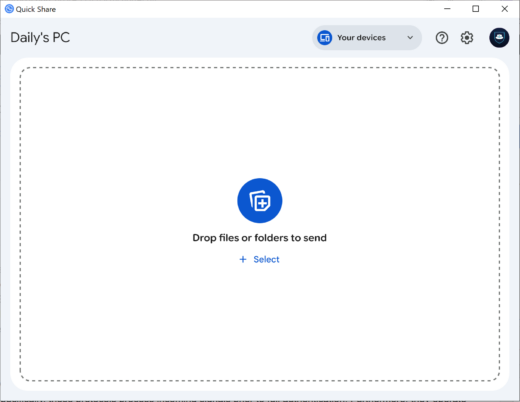Click the Quick Share logo in title bar
Screen dimensions: 520x402
click(9, 9)
